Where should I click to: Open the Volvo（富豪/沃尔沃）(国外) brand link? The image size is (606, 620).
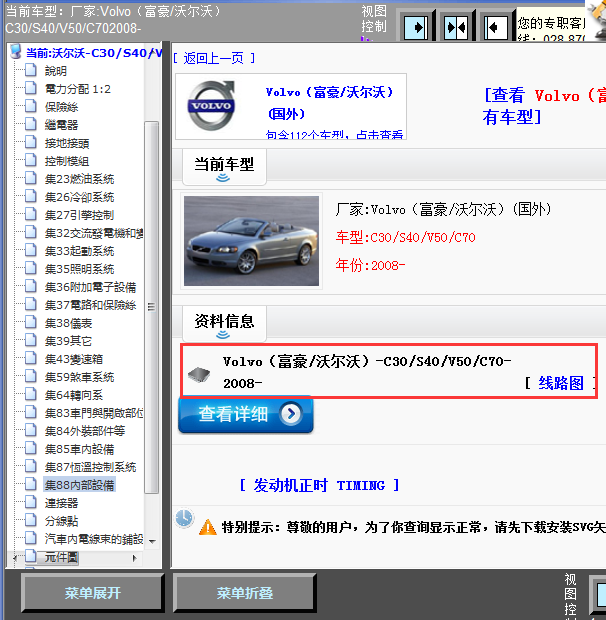tap(330, 103)
